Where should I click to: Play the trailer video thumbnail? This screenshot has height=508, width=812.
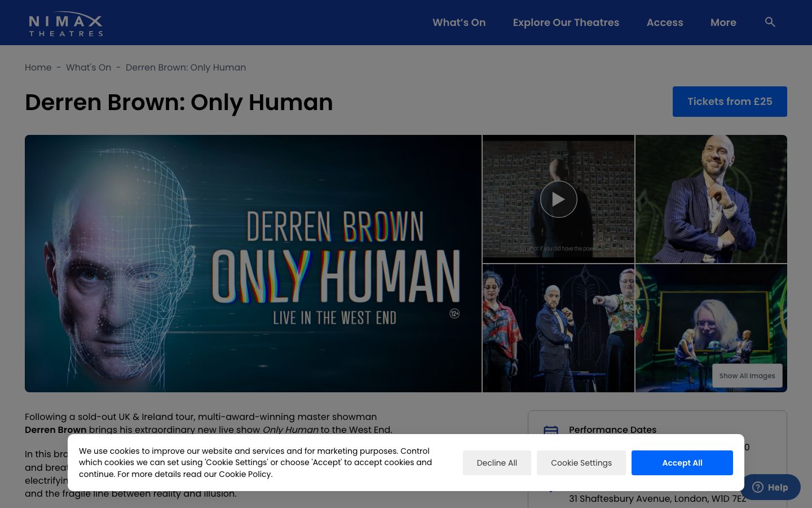(558, 199)
